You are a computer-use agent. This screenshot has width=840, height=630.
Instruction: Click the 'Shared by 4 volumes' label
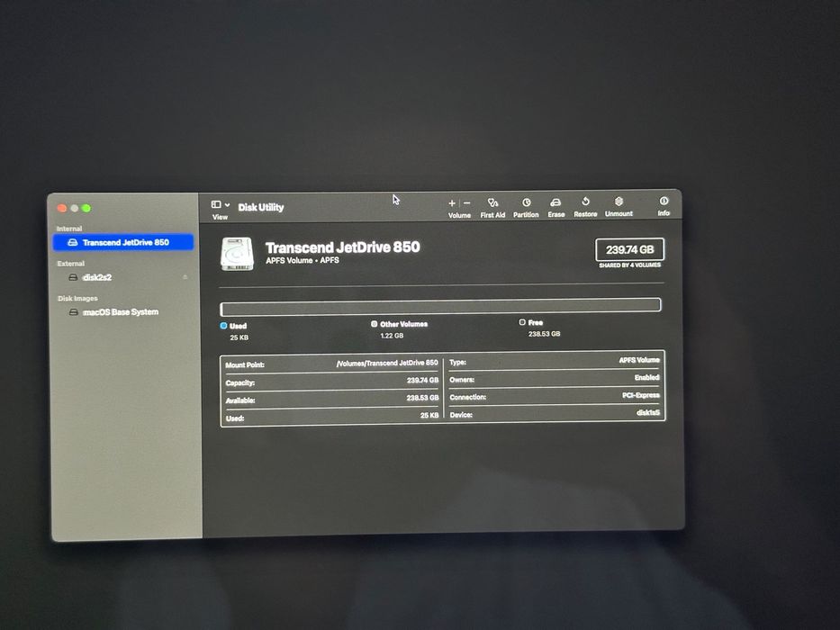[x=629, y=265]
